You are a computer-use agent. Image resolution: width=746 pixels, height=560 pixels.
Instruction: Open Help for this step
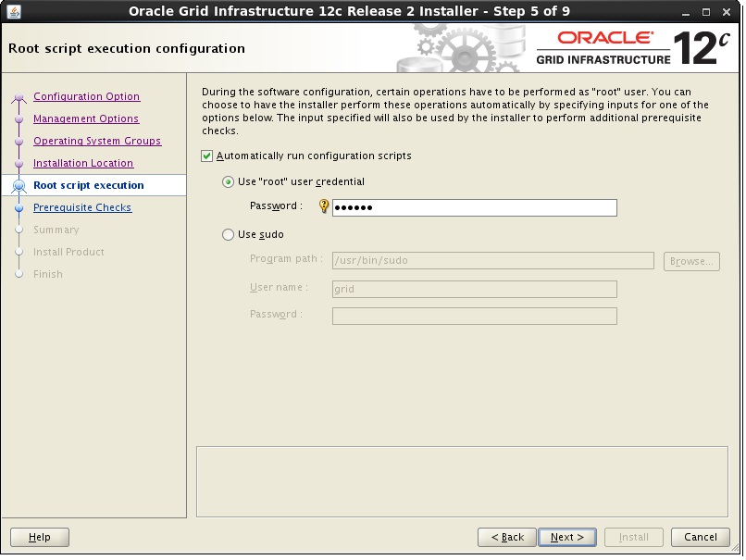tap(40, 537)
